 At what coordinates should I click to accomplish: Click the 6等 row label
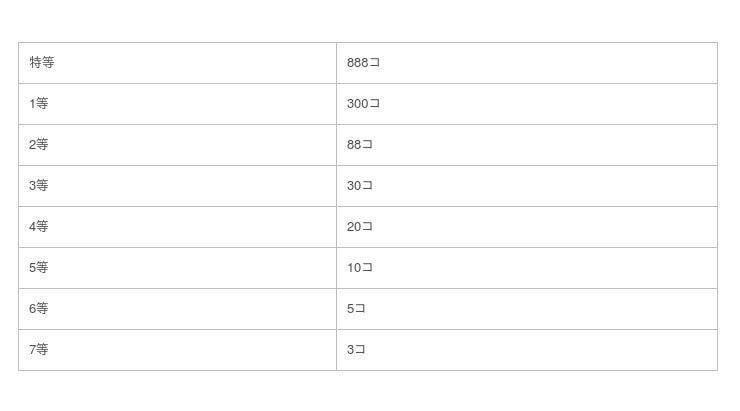39,309
